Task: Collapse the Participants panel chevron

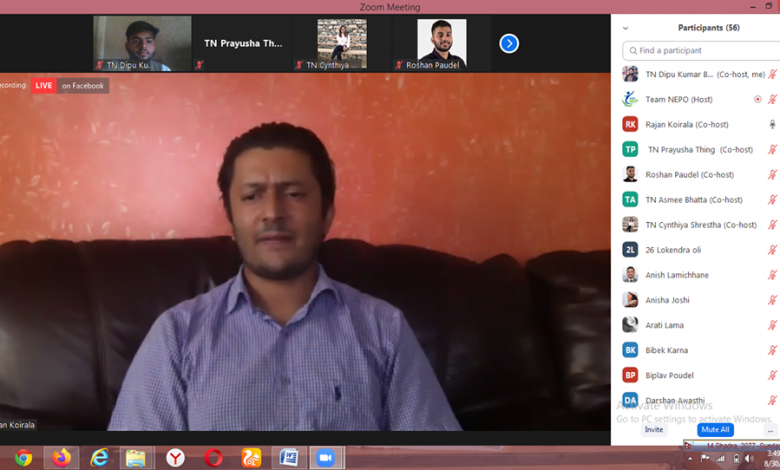Action: (x=626, y=28)
